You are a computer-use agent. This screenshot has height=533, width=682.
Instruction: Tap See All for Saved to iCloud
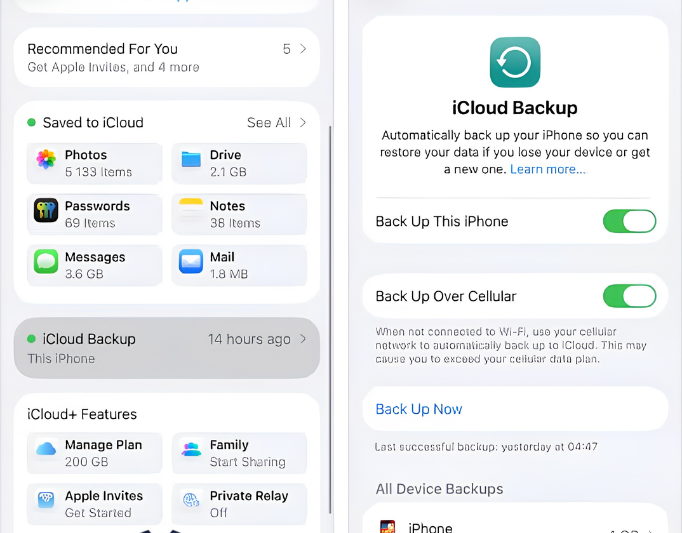tap(269, 123)
